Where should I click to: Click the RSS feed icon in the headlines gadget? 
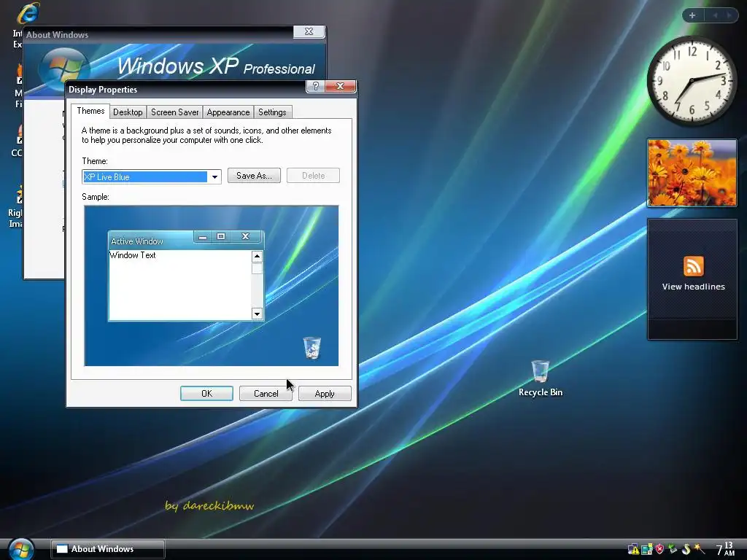693,266
